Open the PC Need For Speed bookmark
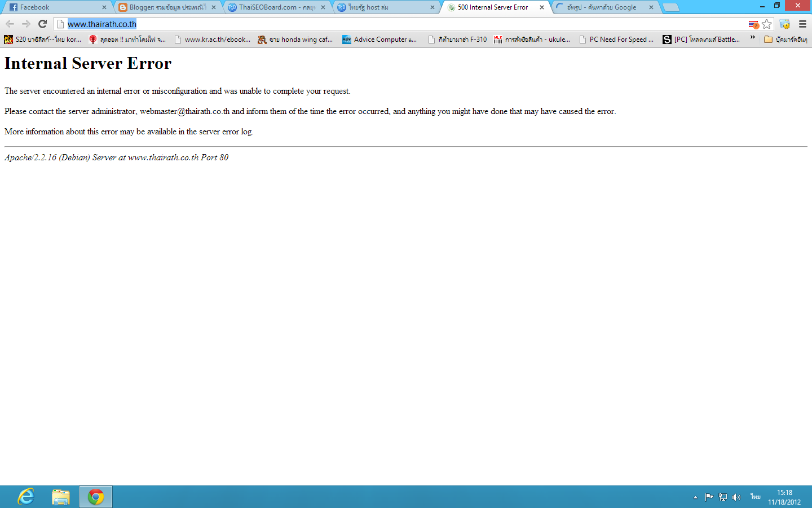812x508 pixels. tap(617, 40)
